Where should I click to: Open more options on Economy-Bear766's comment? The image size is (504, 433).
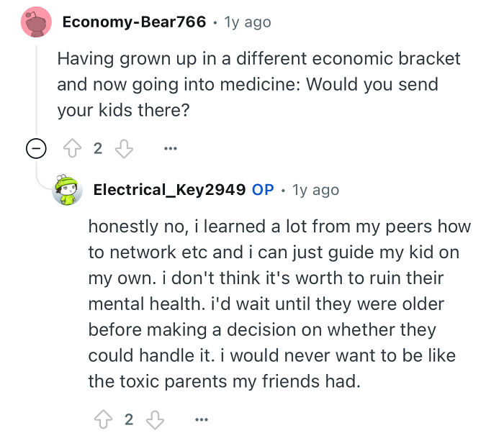click(171, 148)
